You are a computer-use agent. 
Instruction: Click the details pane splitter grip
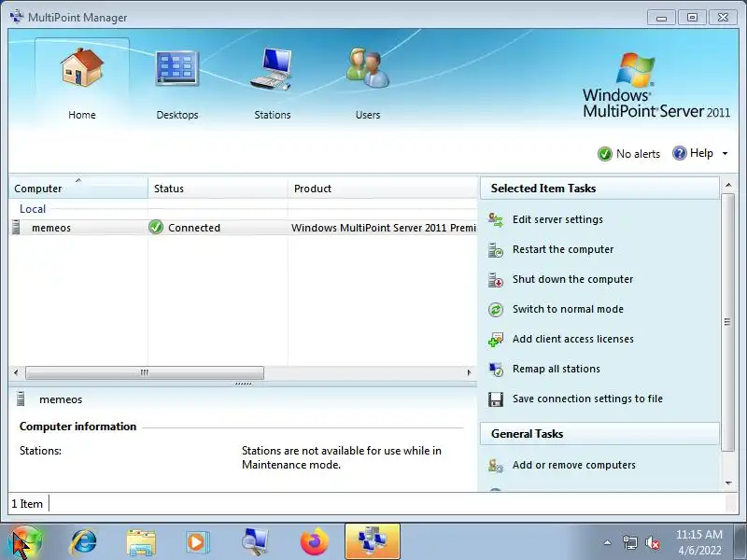[244, 384]
